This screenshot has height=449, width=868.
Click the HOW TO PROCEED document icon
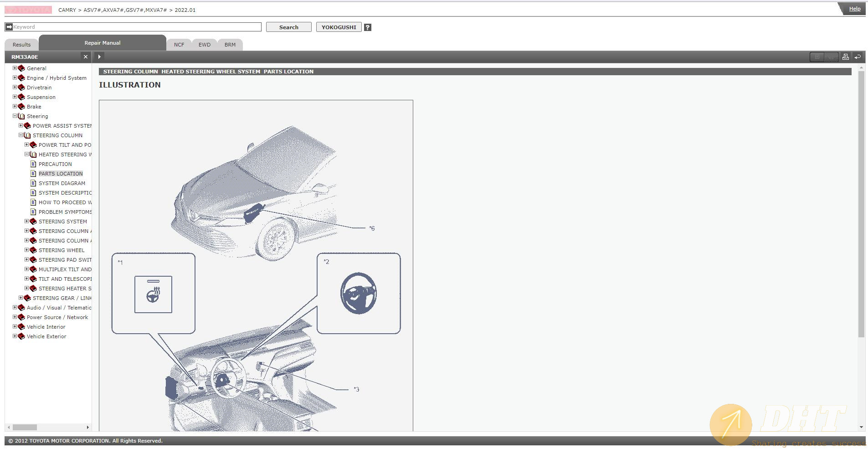point(33,202)
